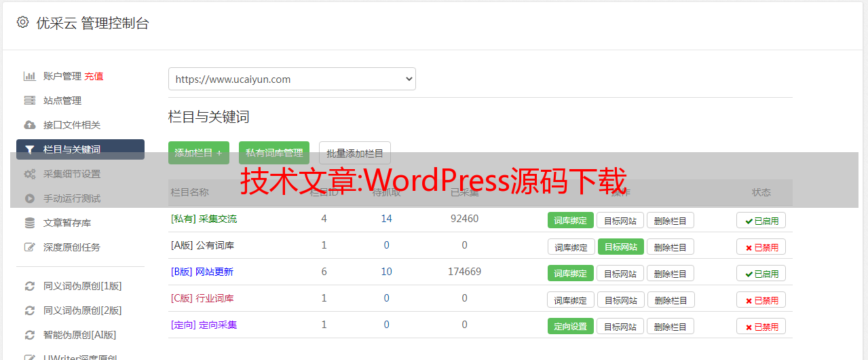868x360 pixels.
Task: Click the refresh icon for 同义词伪原创[1版]
Action: pos(30,286)
